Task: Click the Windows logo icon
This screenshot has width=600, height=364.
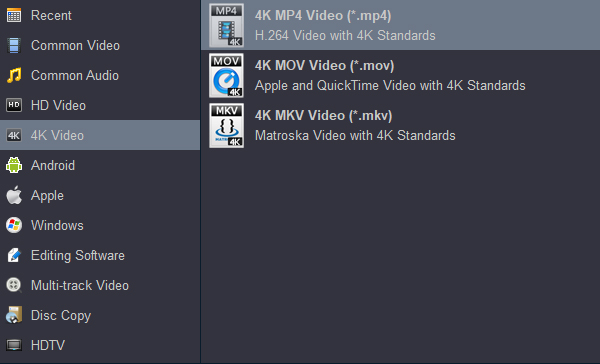Action: pos(14,225)
